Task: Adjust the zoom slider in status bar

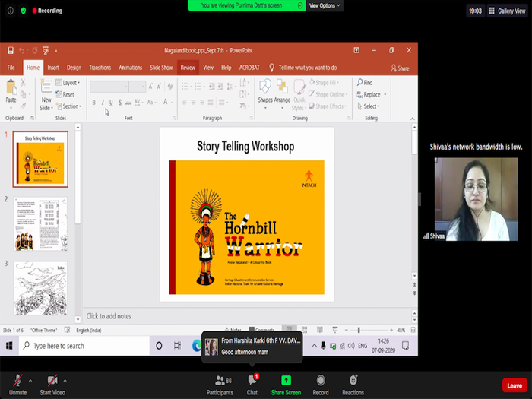Action: click(359, 330)
